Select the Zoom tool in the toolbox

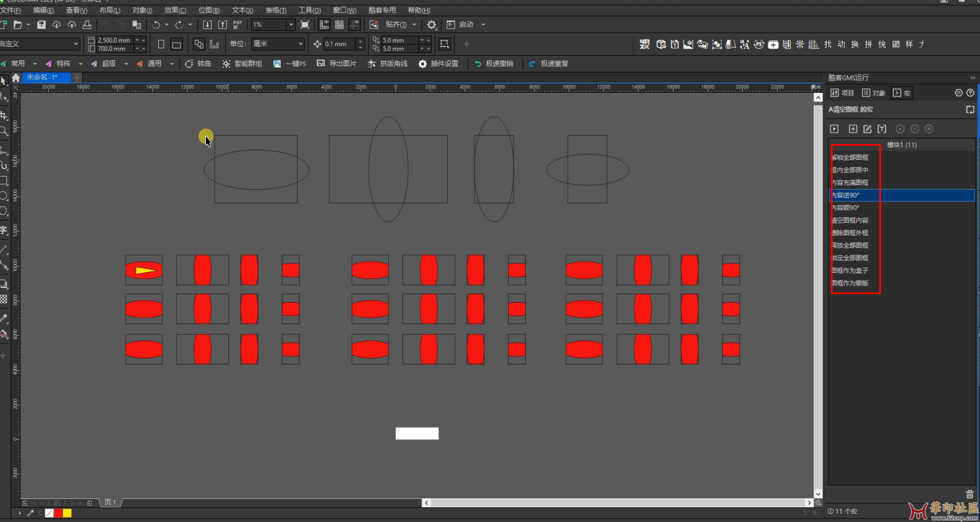[x=4, y=131]
